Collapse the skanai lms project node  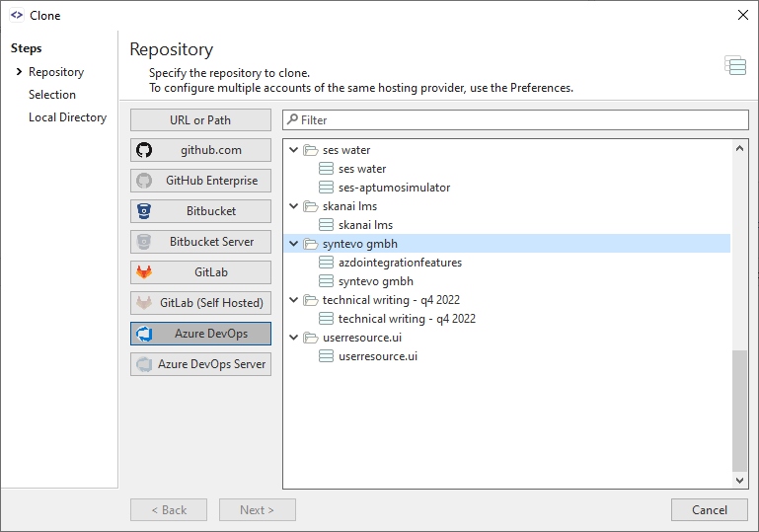293,206
